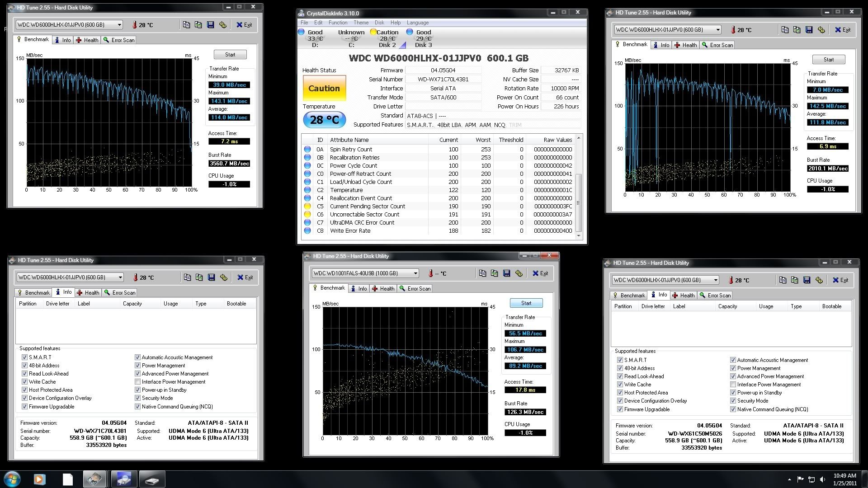868x488 pixels.
Task: Open the Windows Start orb
Action: (12, 479)
